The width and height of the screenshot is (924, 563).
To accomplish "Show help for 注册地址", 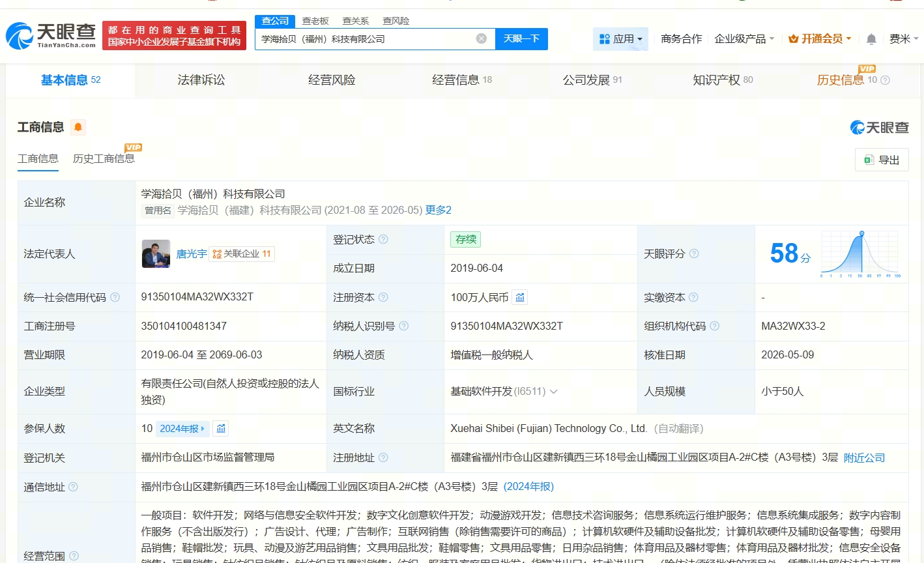I will (383, 457).
